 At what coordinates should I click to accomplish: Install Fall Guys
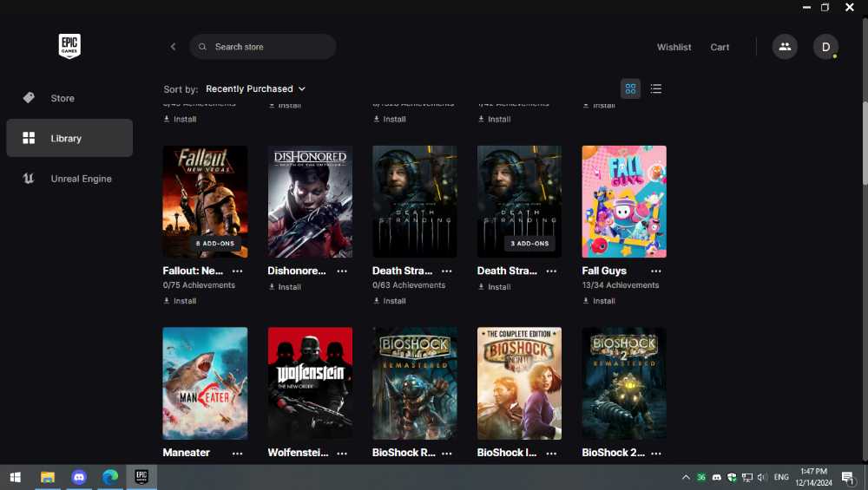(598, 301)
